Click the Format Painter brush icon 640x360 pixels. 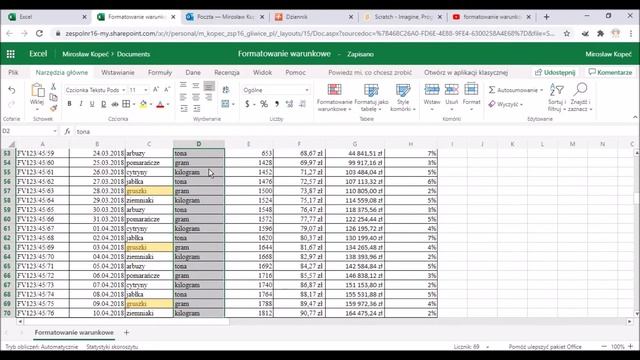click(x=53, y=108)
